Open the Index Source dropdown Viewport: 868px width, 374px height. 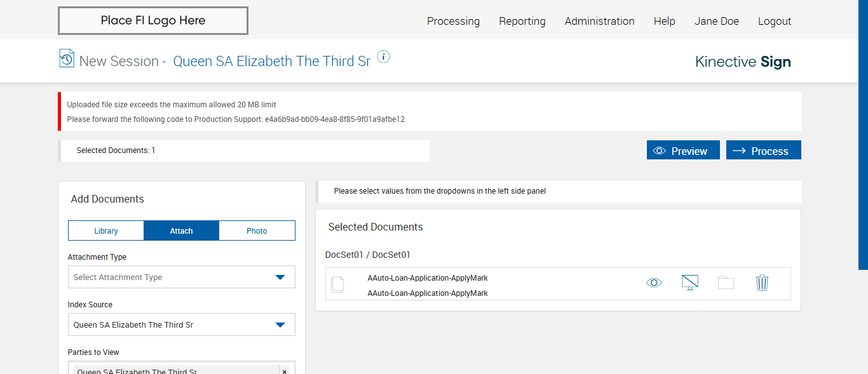280,324
